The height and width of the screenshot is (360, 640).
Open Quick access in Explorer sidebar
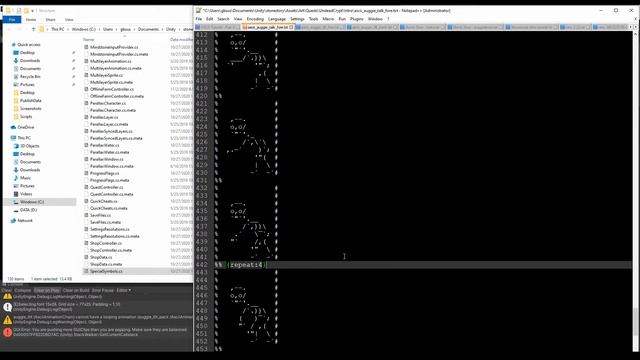(x=29, y=44)
